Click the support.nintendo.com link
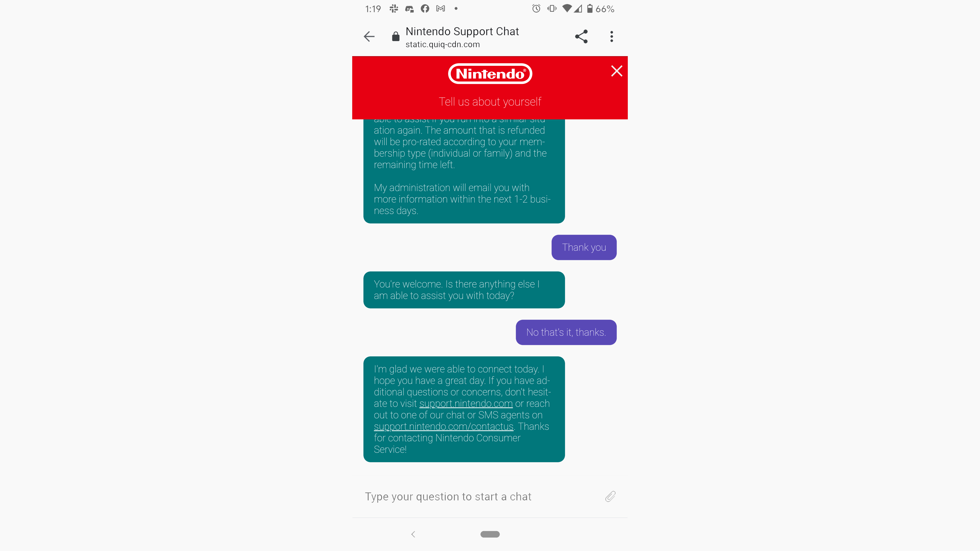The height and width of the screenshot is (551, 980). point(466,403)
